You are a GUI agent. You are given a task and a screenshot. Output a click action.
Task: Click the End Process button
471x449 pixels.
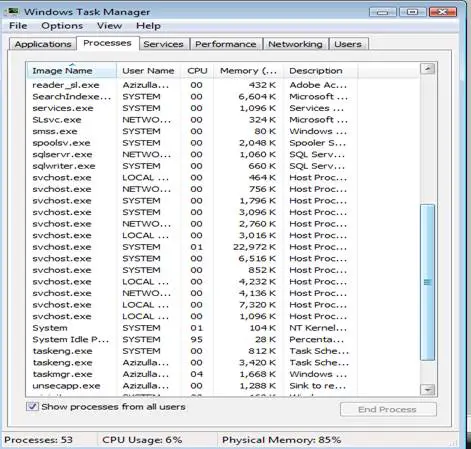(388, 409)
